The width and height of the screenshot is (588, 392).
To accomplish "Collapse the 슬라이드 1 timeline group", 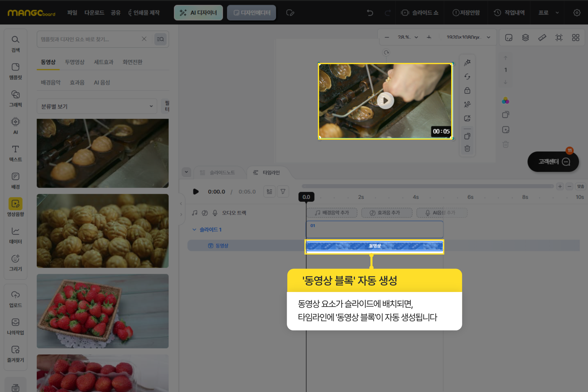I will (x=194, y=229).
